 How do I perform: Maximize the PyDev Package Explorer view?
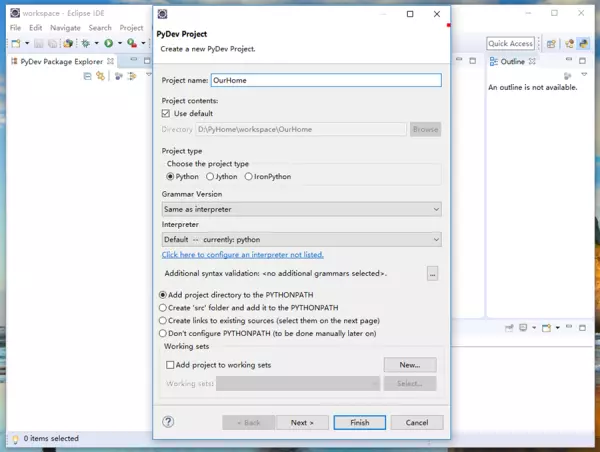click(147, 60)
